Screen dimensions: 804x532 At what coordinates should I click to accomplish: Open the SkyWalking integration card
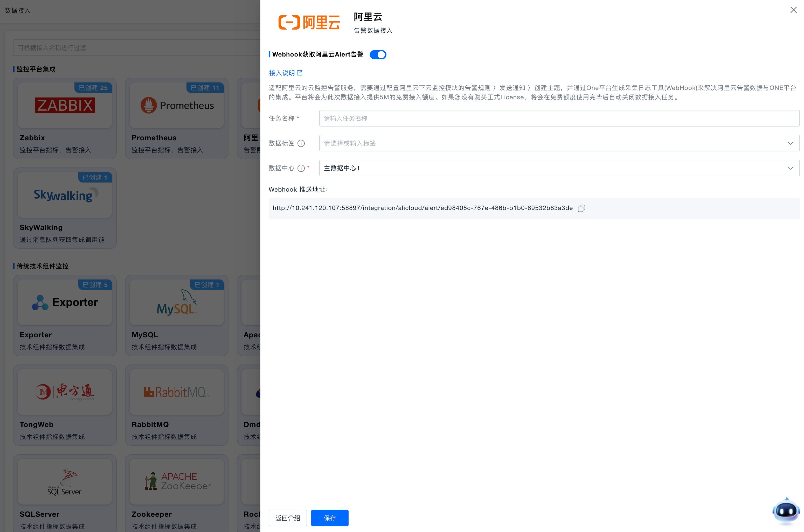coord(65,208)
